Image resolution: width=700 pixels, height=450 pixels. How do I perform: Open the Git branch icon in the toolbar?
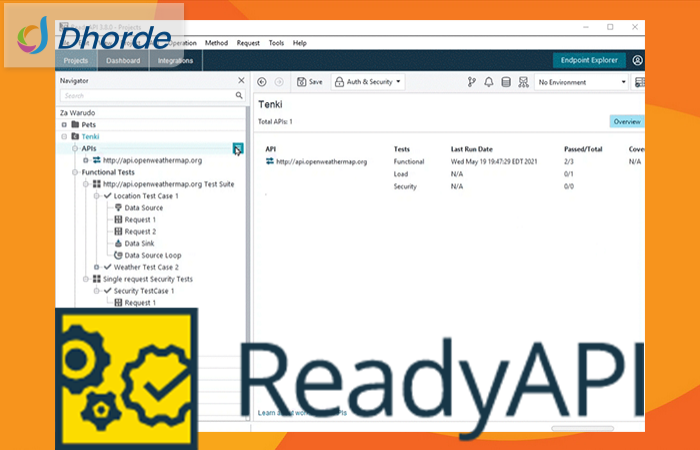471,82
